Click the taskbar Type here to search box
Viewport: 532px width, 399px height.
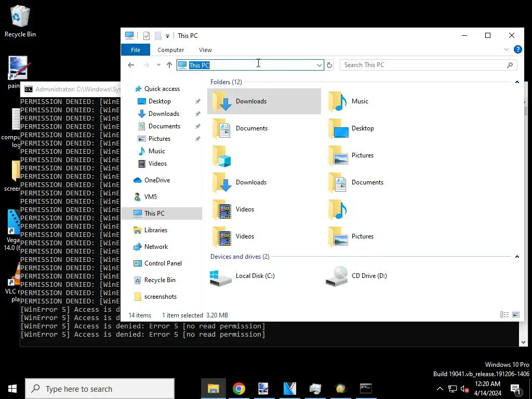click(100, 389)
